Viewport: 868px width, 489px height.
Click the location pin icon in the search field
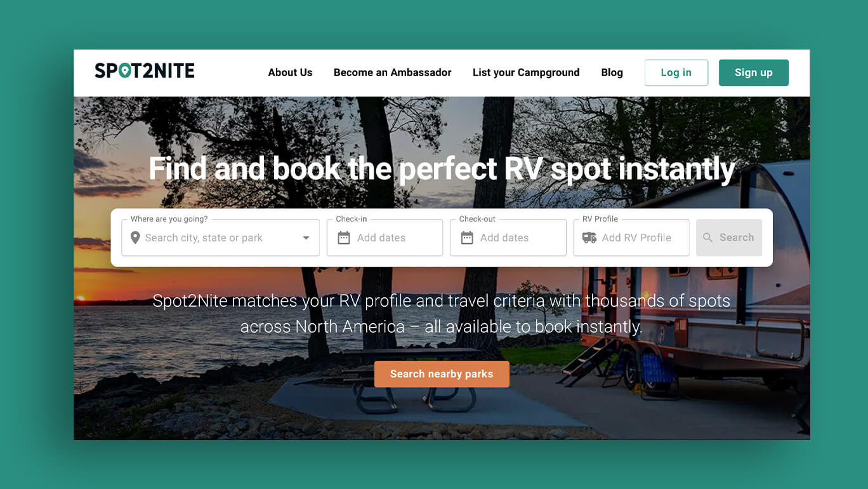point(135,238)
